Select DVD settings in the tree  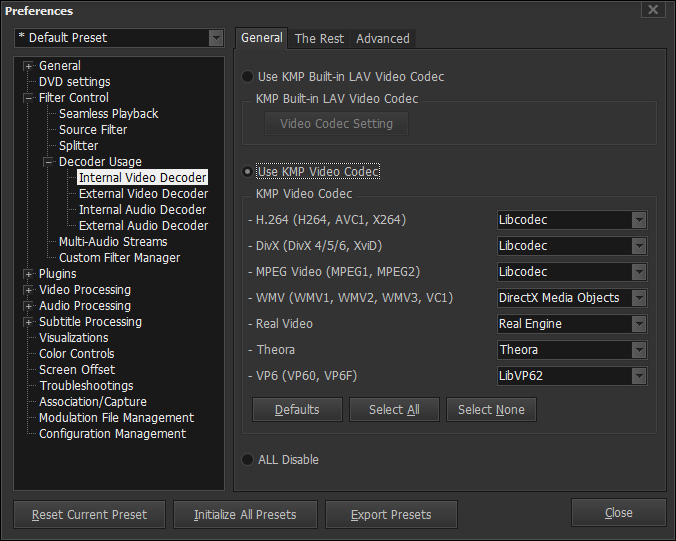tap(75, 82)
